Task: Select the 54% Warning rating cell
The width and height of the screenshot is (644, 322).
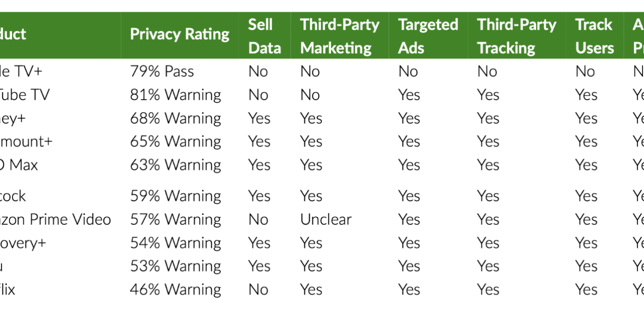Action: [x=176, y=243]
